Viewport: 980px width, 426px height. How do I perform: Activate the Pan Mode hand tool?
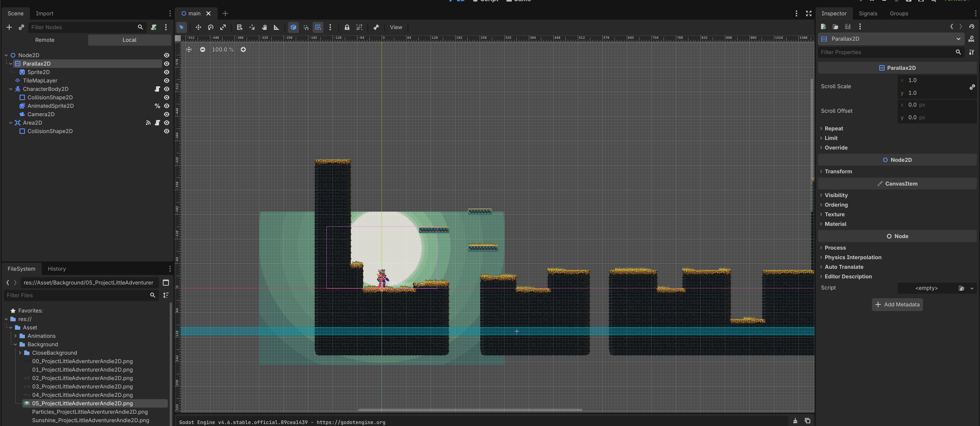point(264,27)
